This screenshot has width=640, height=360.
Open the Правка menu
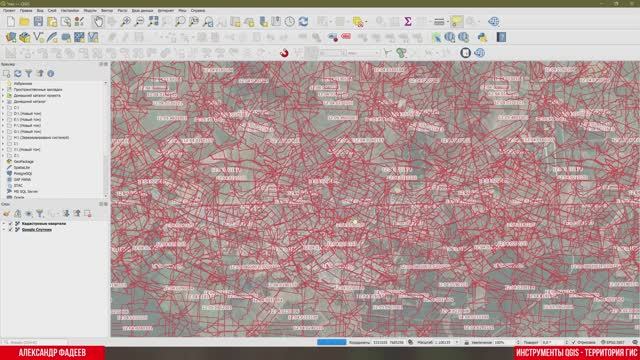click(26, 10)
